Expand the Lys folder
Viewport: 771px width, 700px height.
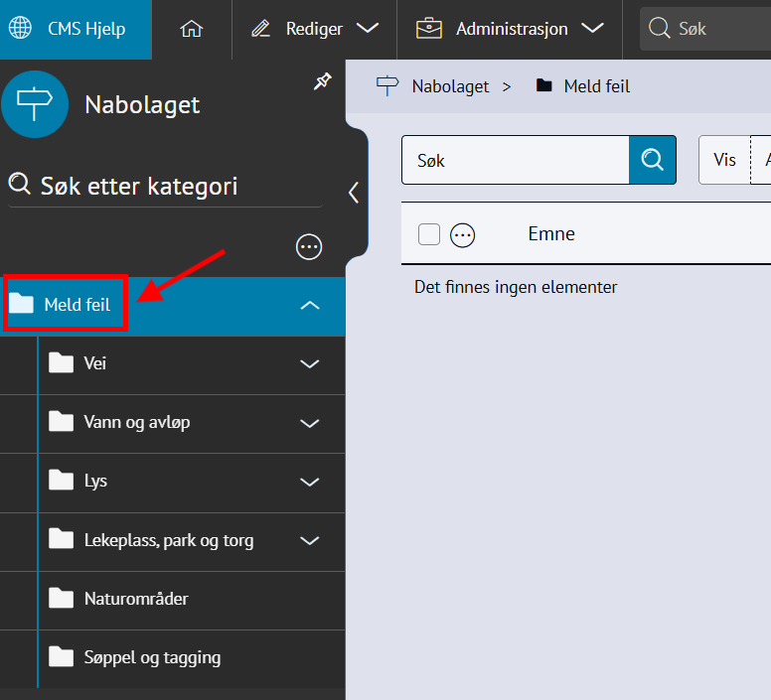click(310, 482)
